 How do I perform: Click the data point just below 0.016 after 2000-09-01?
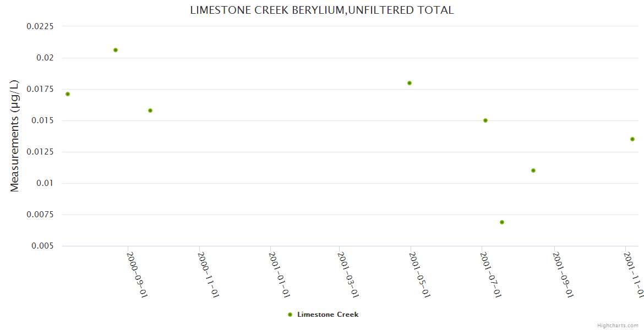point(150,111)
